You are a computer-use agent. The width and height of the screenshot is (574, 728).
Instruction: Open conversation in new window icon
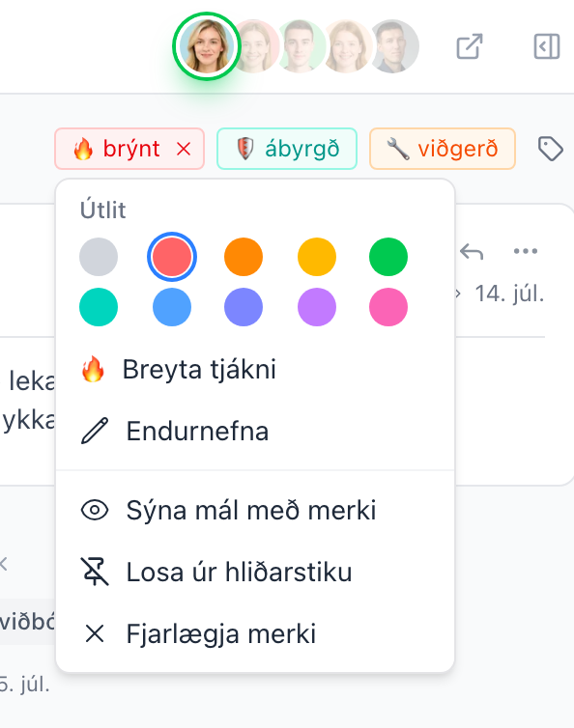pyautogui.click(x=469, y=46)
